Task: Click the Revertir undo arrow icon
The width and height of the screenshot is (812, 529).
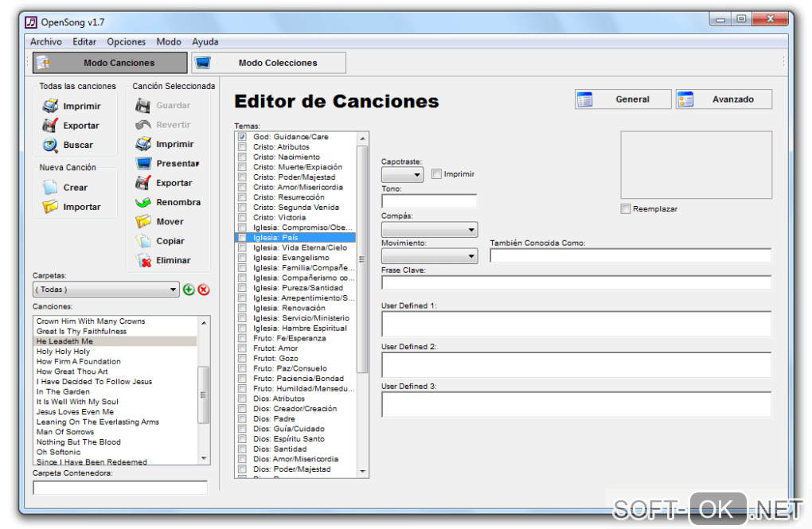Action: [143, 125]
